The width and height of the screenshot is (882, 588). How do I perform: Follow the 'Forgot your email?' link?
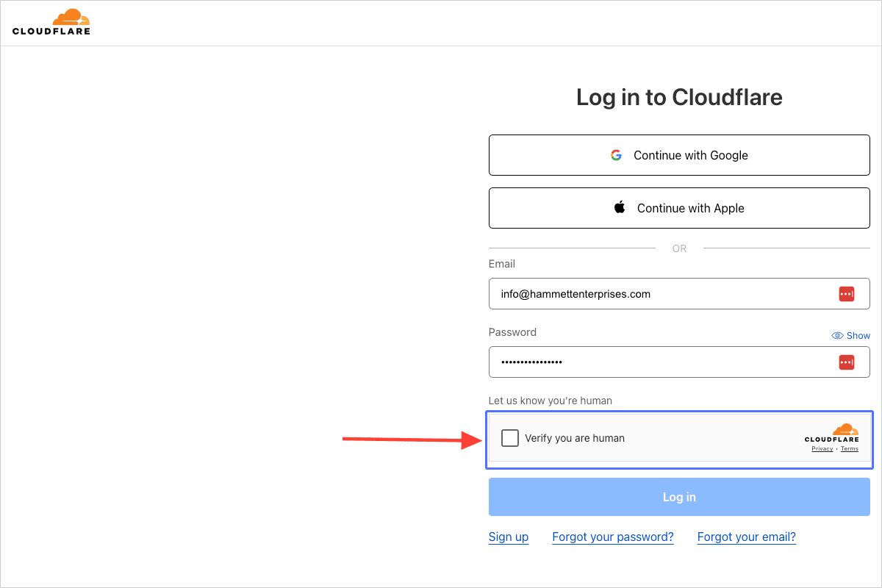746,537
